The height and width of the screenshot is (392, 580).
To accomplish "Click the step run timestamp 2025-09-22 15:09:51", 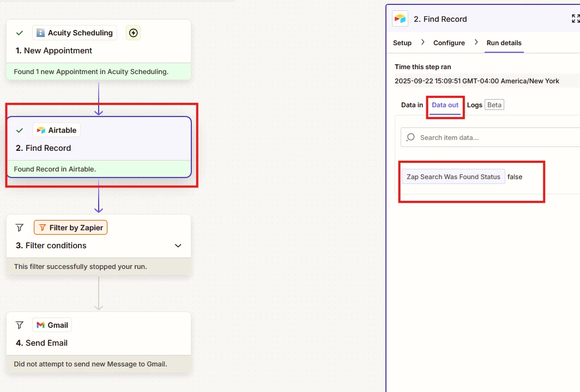I will pyautogui.click(x=477, y=81).
